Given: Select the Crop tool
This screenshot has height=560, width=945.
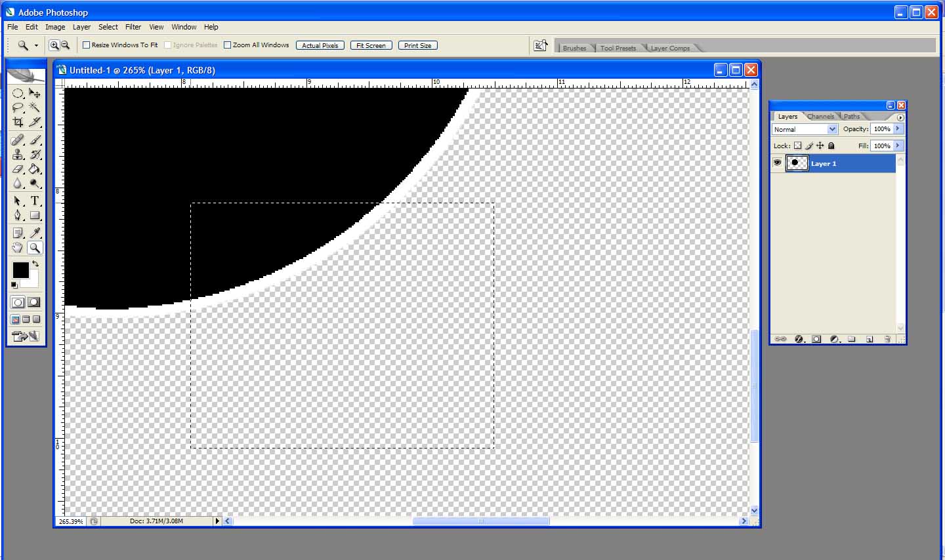Looking at the screenshot, I should coord(18,123).
